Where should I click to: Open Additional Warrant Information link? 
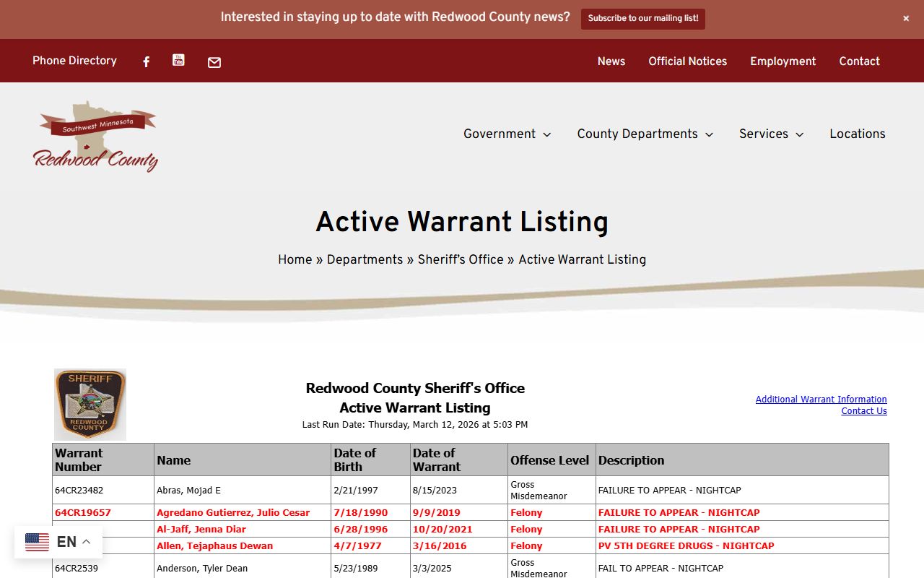pyautogui.click(x=821, y=400)
